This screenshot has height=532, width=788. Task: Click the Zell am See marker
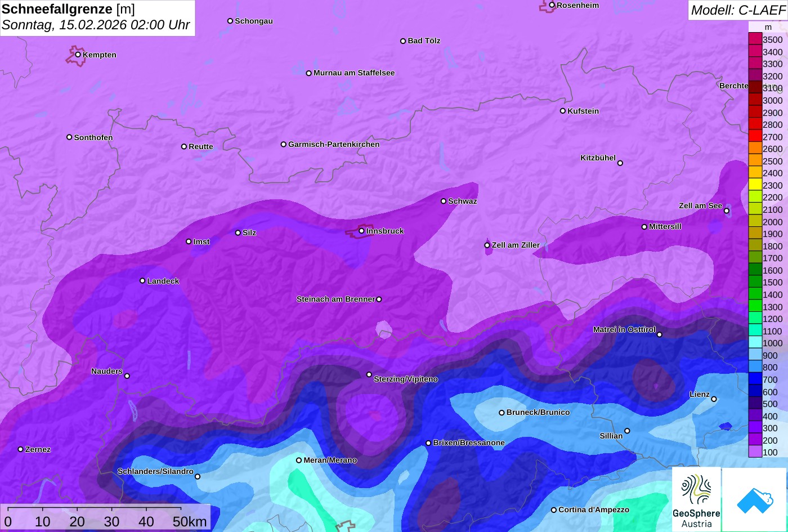click(727, 211)
